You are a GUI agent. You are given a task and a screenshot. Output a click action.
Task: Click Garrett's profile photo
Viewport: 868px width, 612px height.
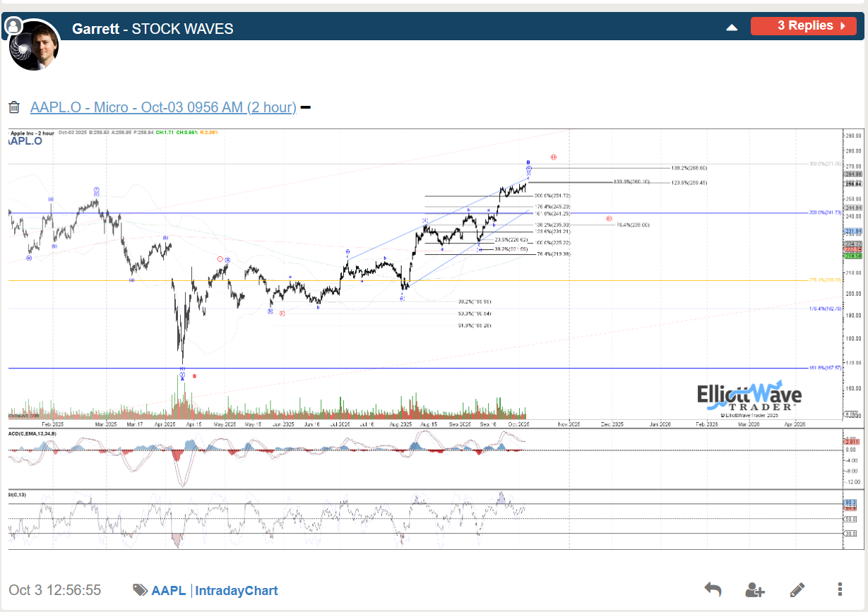tap(35, 47)
